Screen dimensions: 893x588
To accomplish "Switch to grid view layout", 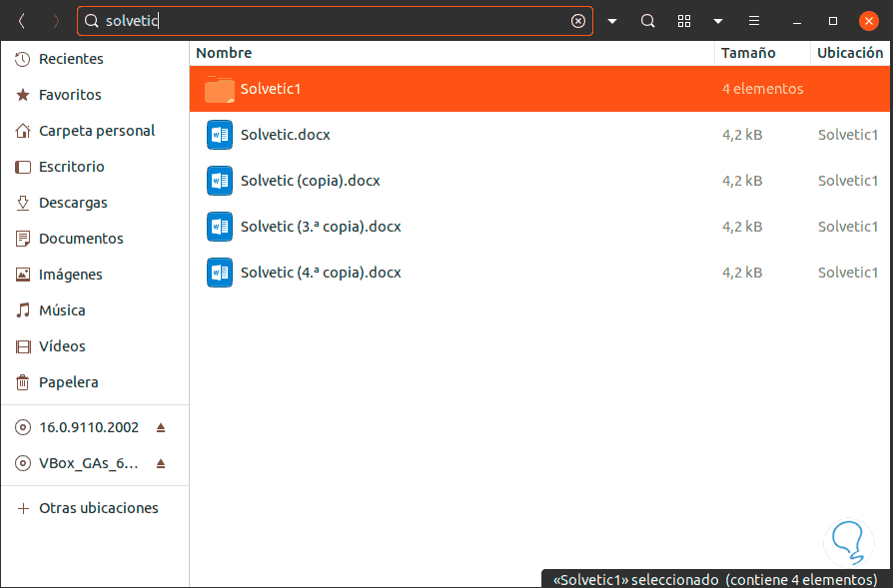I will point(683,20).
